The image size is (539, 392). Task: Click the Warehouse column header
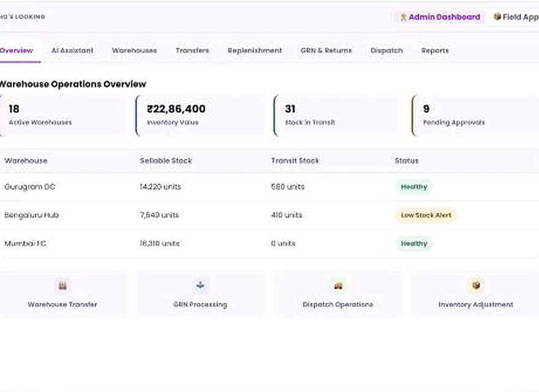(26, 160)
